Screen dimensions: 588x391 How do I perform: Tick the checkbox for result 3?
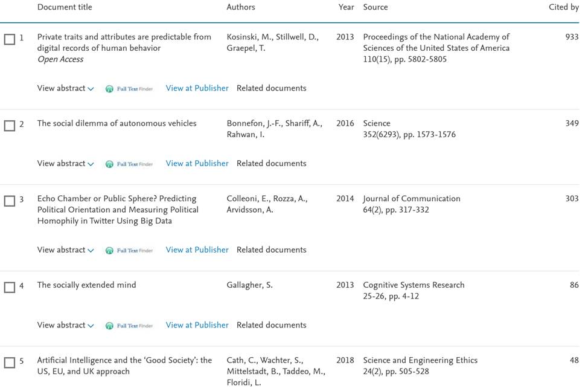tap(10, 201)
